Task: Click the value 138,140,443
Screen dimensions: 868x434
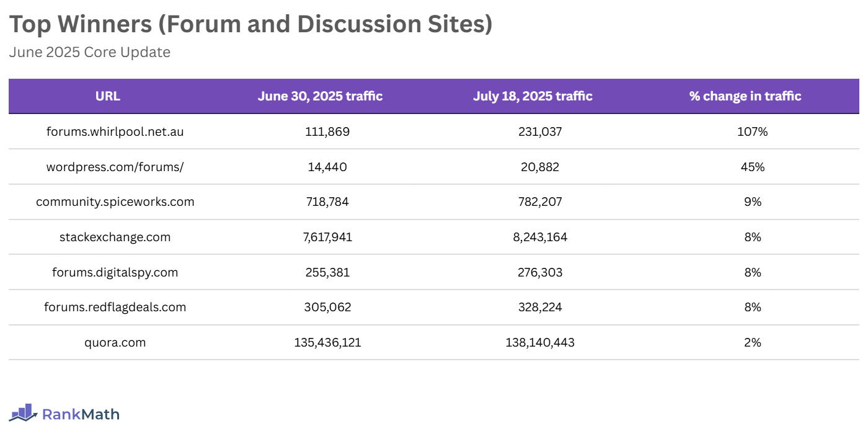Action: click(540, 342)
